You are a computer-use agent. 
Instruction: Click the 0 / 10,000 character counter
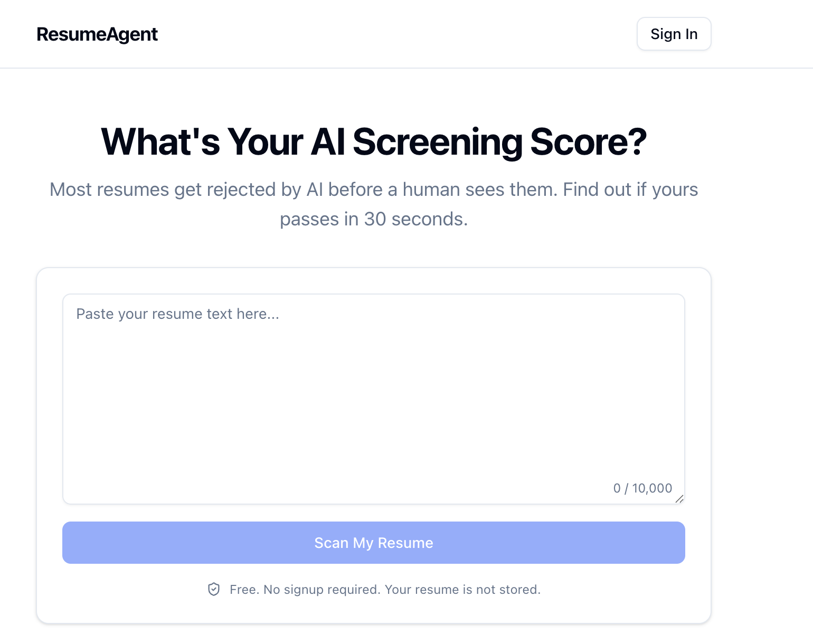coord(642,488)
